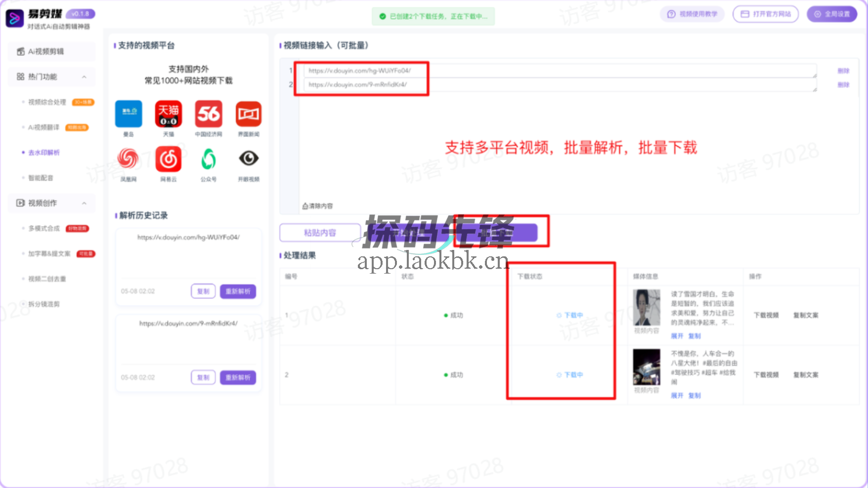Image resolution: width=868 pixels, height=488 pixels.
Task: Select the 开眼视频 eye icon
Action: point(248,159)
